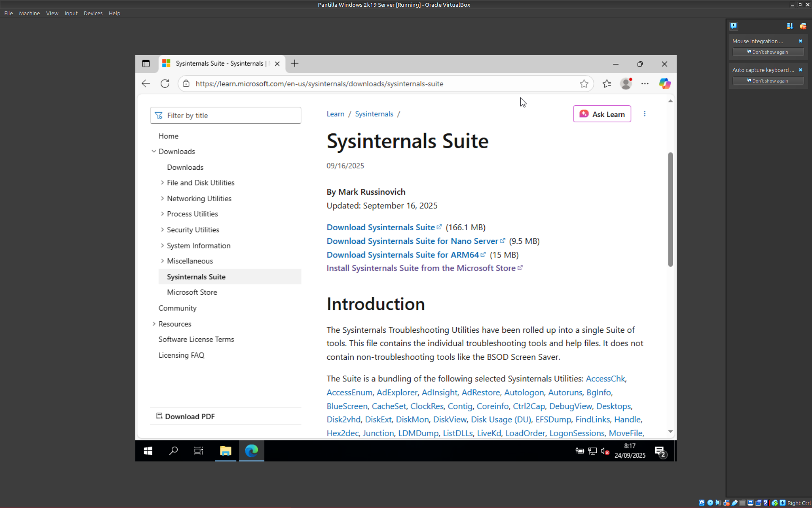Image resolution: width=812 pixels, height=508 pixels.
Task: Click the Ask Learn button
Action: click(602, 114)
